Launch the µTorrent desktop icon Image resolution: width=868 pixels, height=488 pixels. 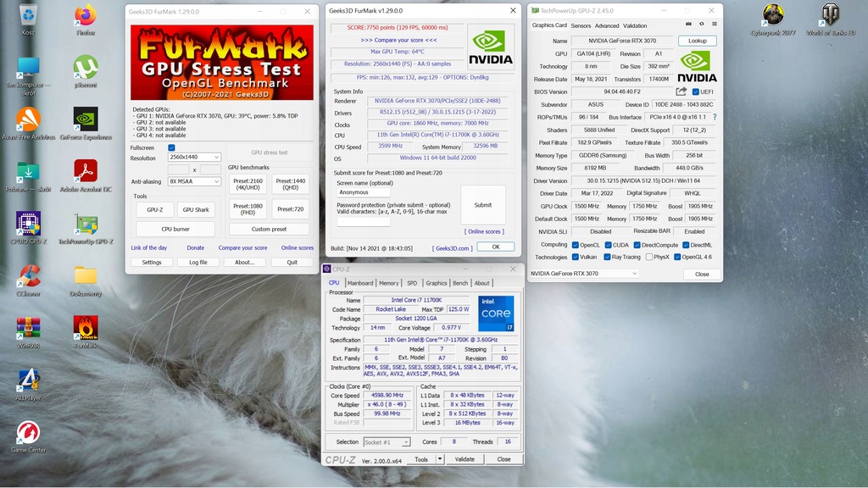86,68
